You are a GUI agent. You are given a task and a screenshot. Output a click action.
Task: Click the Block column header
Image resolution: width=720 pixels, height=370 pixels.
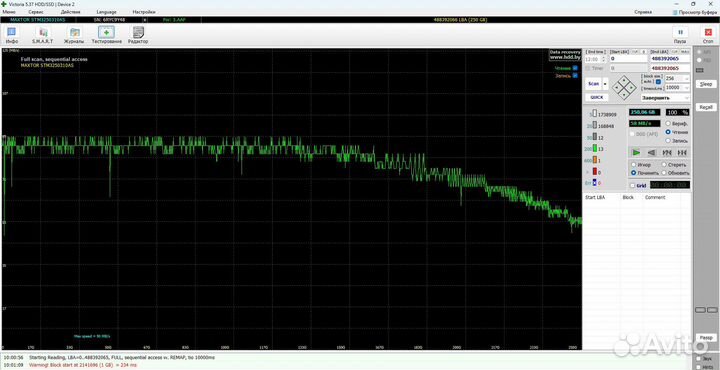(628, 197)
